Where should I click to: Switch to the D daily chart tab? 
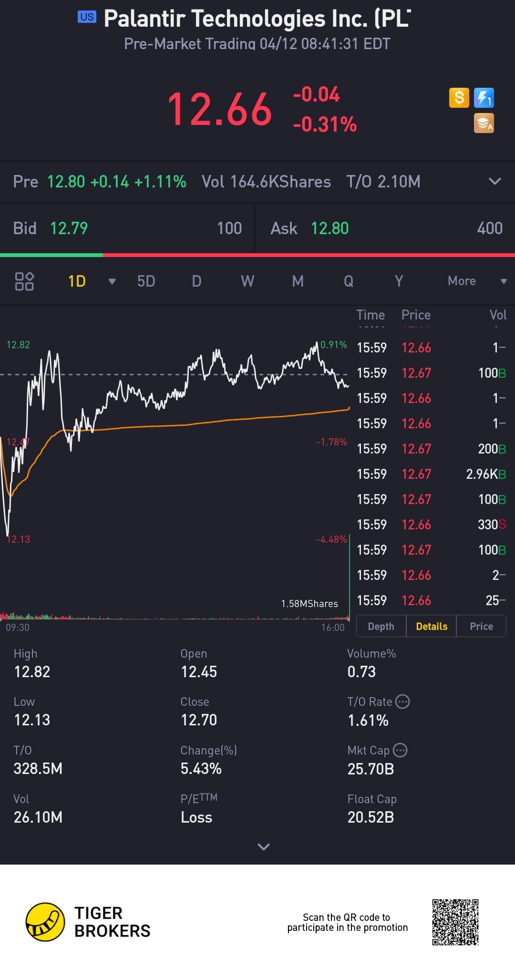click(x=196, y=281)
